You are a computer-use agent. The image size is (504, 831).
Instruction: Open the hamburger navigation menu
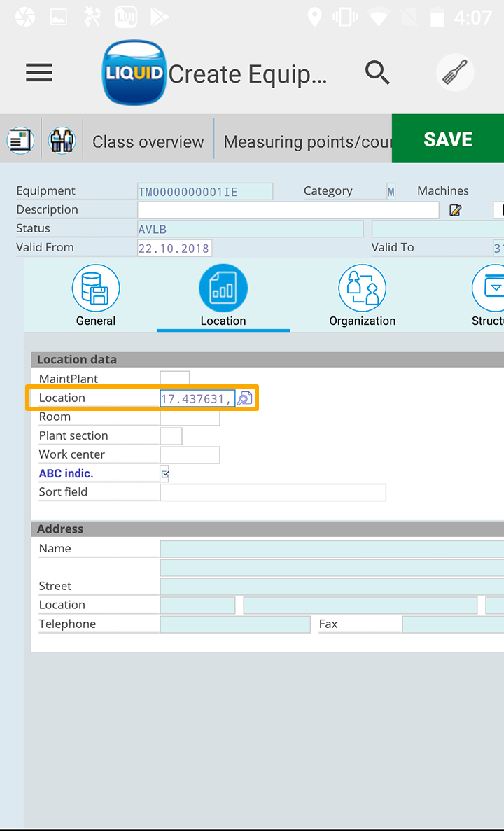[x=39, y=72]
